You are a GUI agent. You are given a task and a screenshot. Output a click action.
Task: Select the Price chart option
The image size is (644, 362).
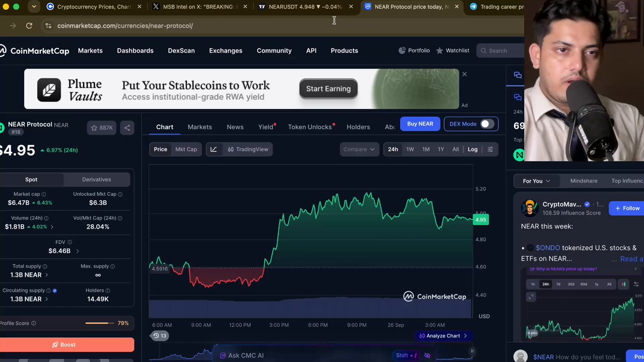[x=160, y=149]
